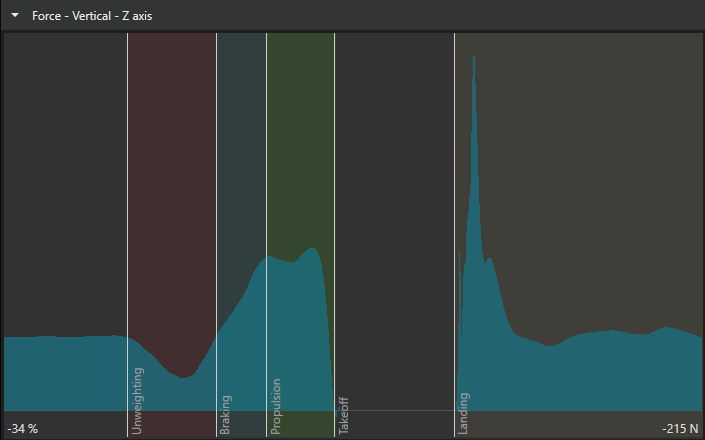The image size is (705, 440).
Task: Click the unweighting force dip minimum
Action: 183,377
